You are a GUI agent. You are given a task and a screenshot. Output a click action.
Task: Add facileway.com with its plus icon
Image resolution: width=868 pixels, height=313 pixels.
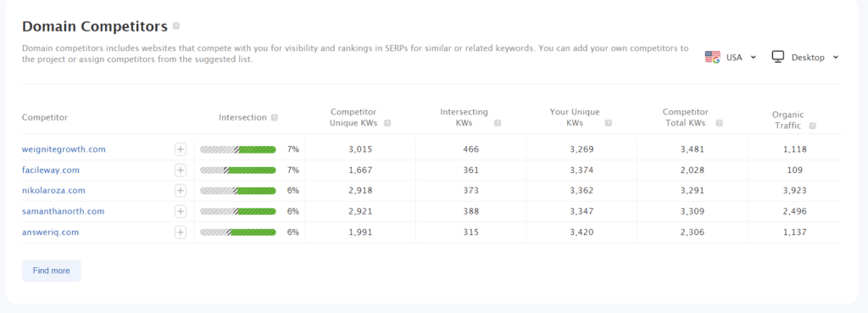(181, 170)
